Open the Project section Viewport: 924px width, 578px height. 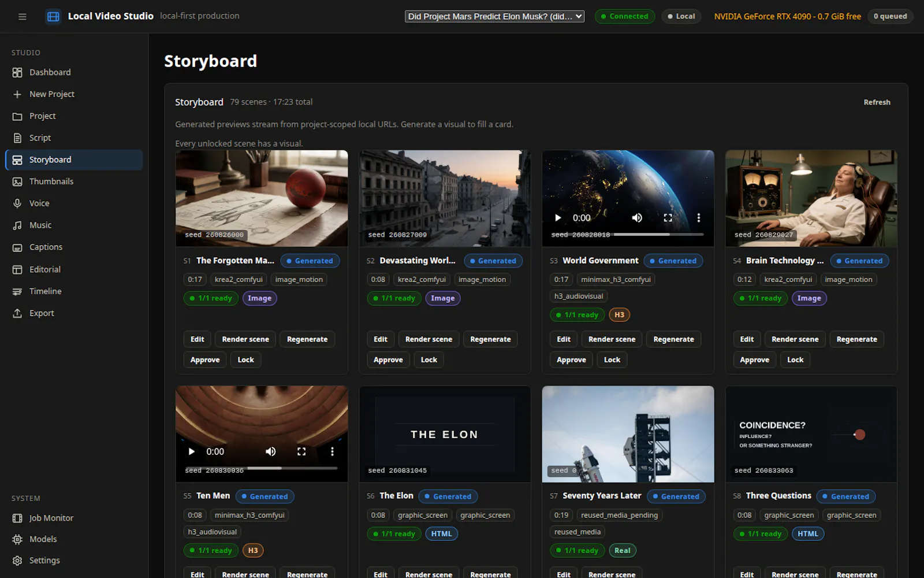pos(74,116)
